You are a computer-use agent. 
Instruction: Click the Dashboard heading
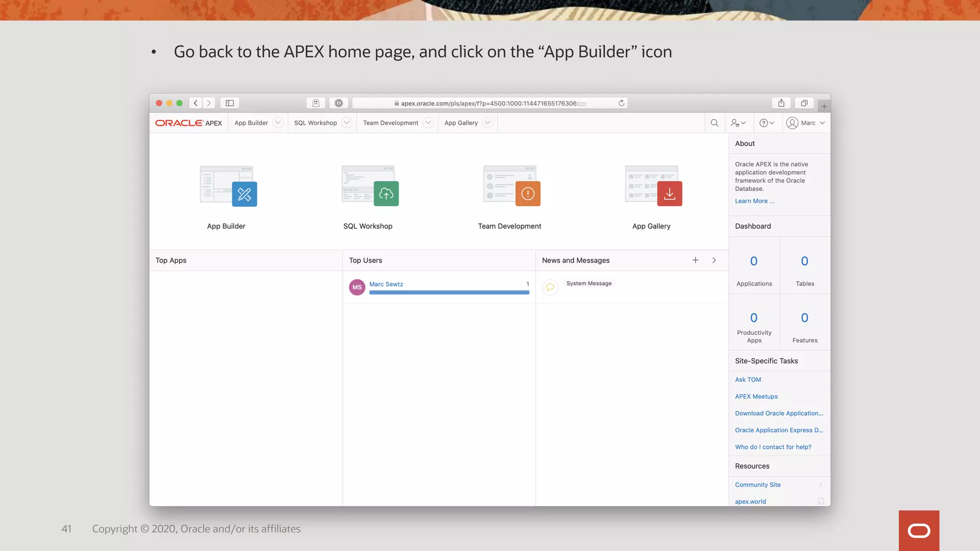pyautogui.click(x=753, y=226)
